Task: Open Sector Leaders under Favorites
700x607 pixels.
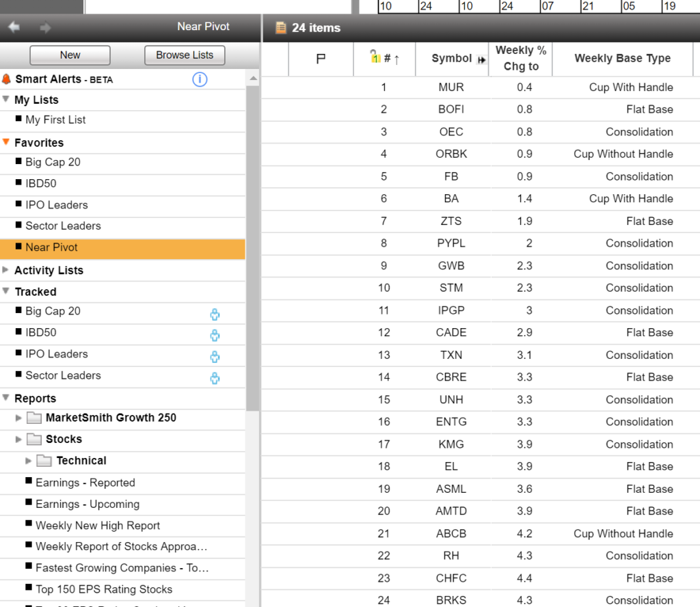Action: pyautogui.click(x=63, y=226)
